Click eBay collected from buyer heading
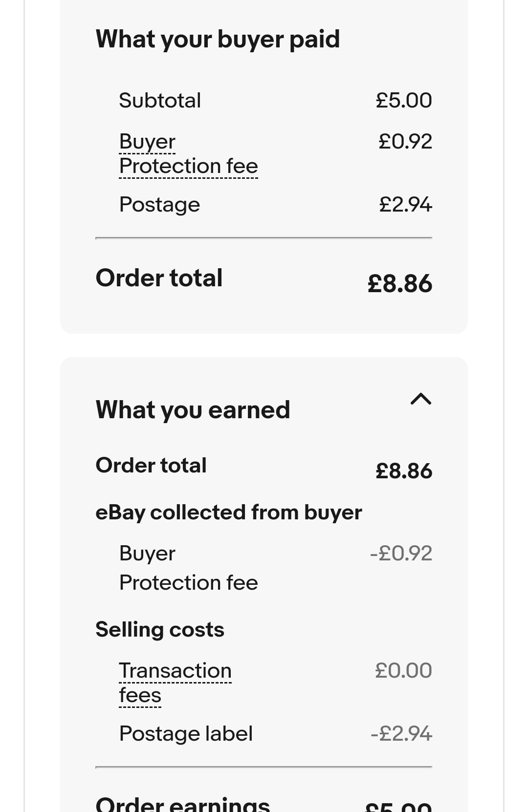This screenshot has height=812, width=528. 229,512
